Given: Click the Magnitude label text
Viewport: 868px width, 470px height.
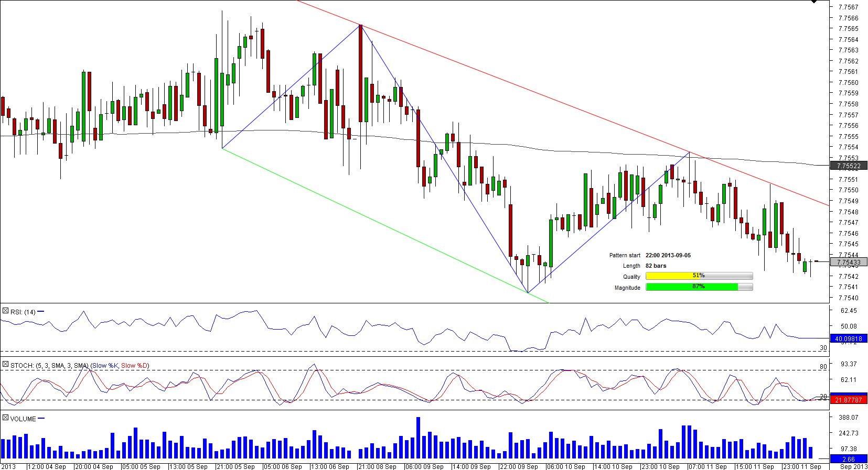Looking at the screenshot, I should pos(627,288).
